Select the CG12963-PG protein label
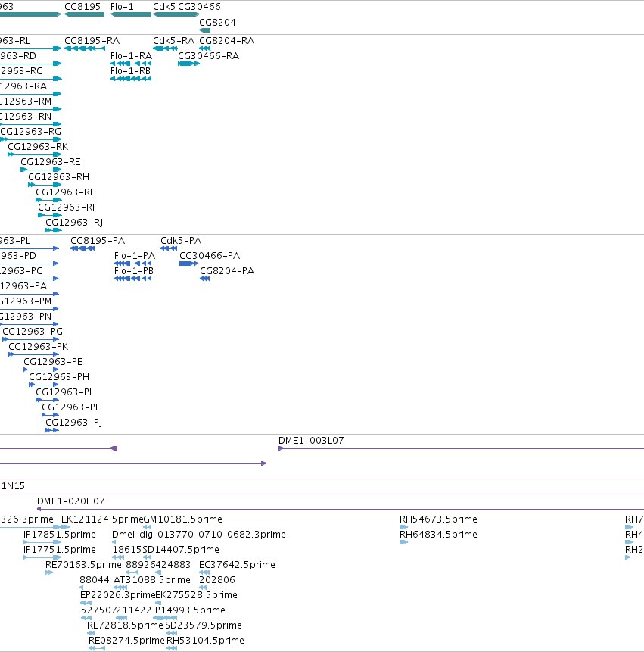 click(33, 332)
